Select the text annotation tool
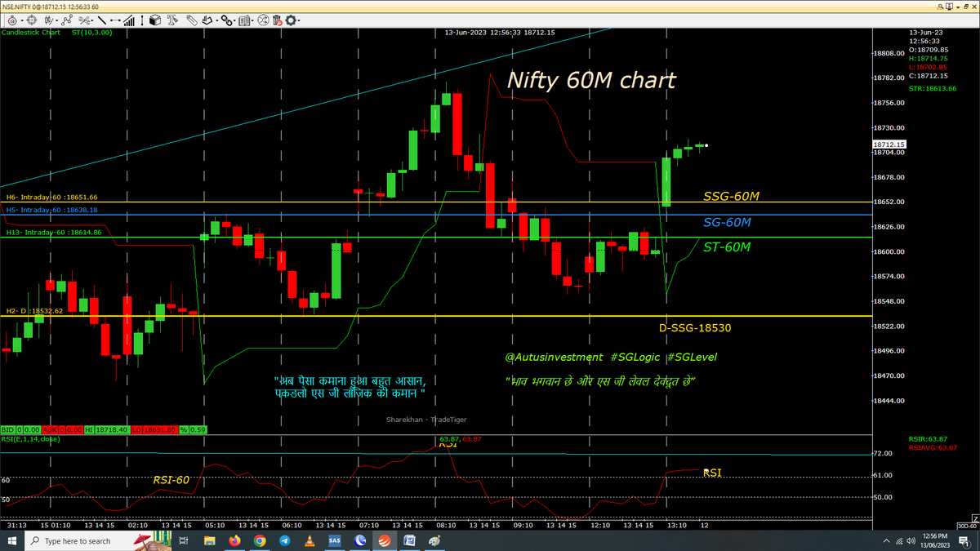 pos(172,20)
